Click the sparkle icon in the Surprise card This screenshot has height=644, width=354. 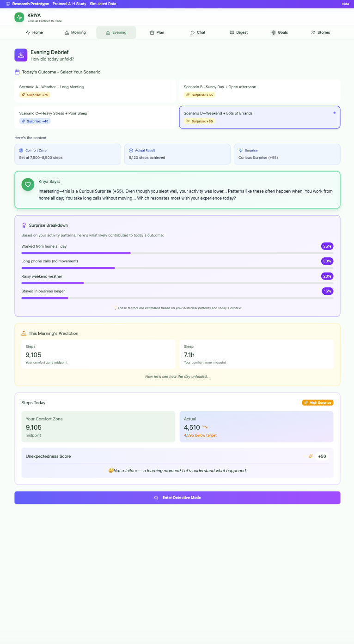click(x=241, y=151)
